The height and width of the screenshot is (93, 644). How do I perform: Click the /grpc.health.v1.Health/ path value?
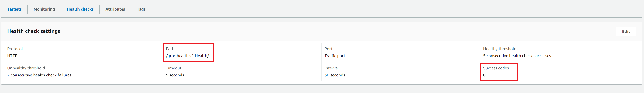click(x=187, y=56)
